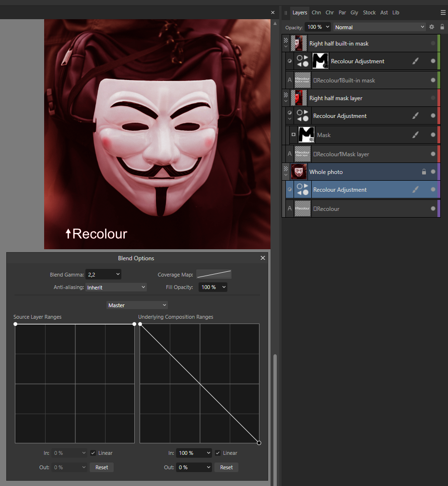This screenshot has height=486, width=448.
Task: Collapse Whole photo layer group
Action: pyautogui.click(x=286, y=175)
